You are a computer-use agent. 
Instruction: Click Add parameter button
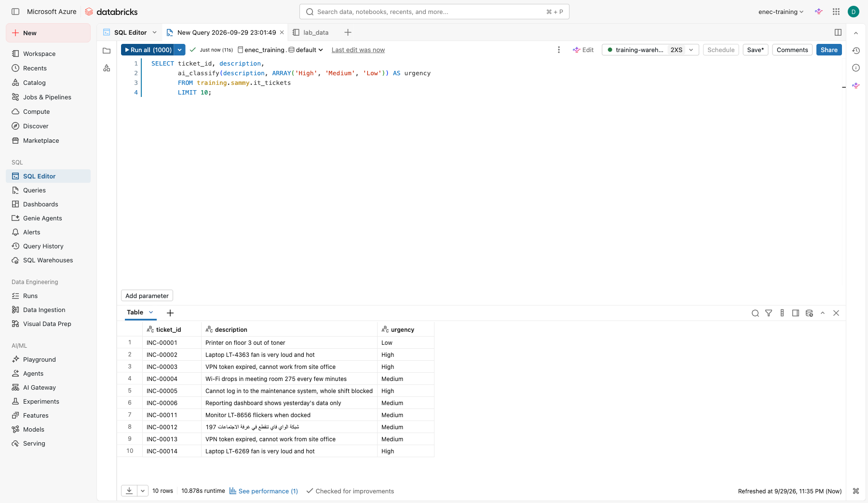pos(147,296)
